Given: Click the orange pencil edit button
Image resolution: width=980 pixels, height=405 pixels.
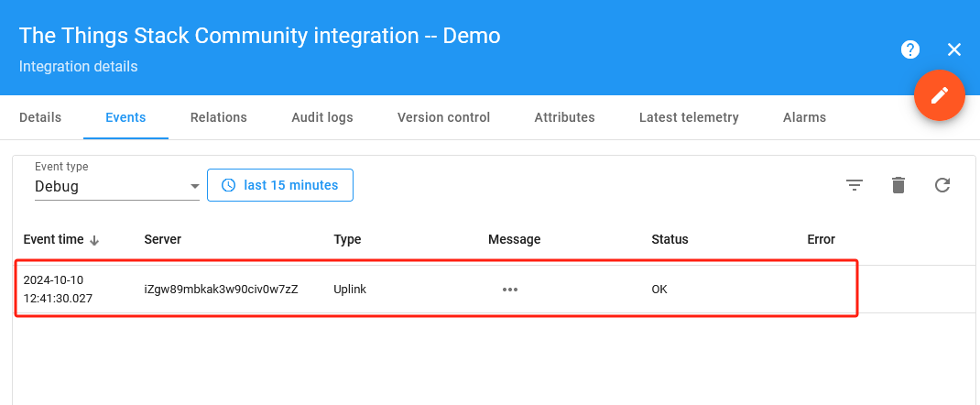Looking at the screenshot, I should pyautogui.click(x=939, y=95).
